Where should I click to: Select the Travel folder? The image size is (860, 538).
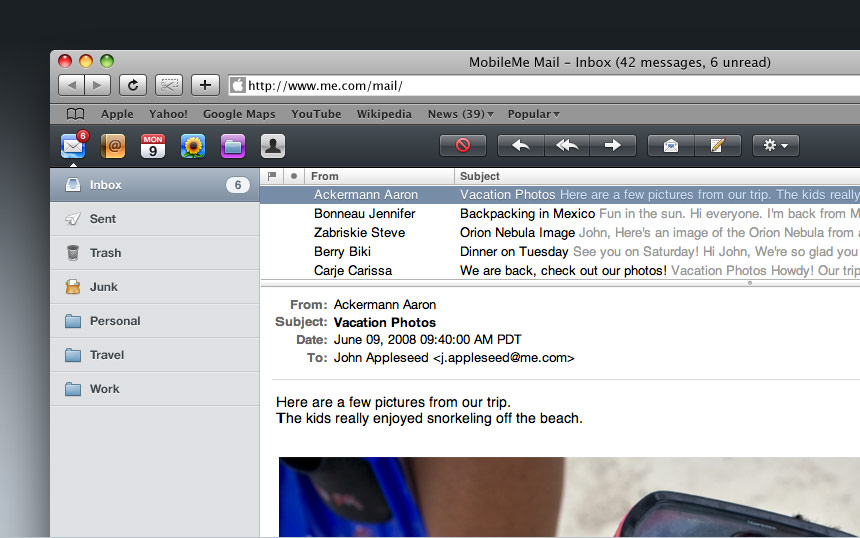click(155, 355)
